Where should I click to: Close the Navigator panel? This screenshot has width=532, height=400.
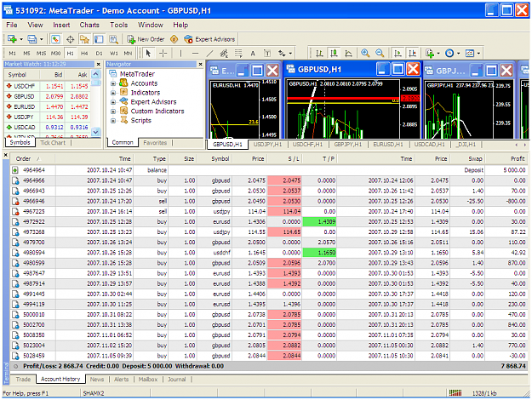(201, 64)
